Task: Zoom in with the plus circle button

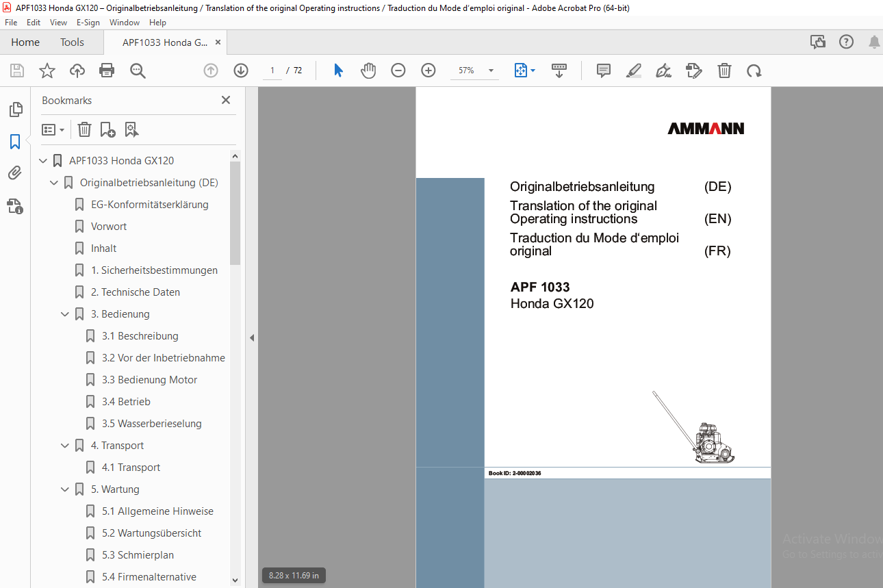Action: pyautogui.click(x=428, y=71)
